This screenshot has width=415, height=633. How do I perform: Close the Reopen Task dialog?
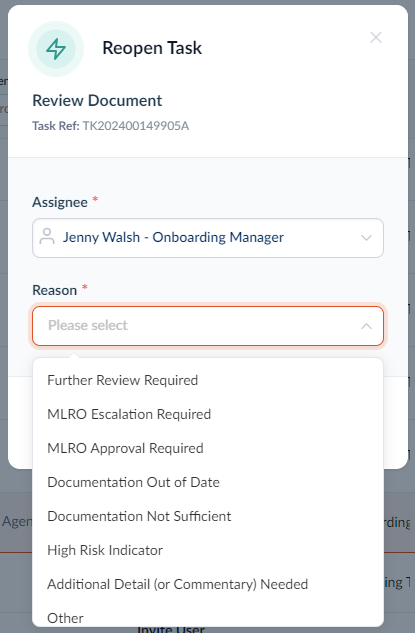(376, 38)
